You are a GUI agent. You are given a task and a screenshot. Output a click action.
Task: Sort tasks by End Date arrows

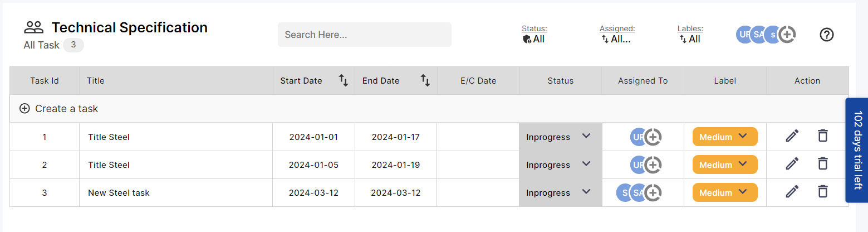click(425, 80)
